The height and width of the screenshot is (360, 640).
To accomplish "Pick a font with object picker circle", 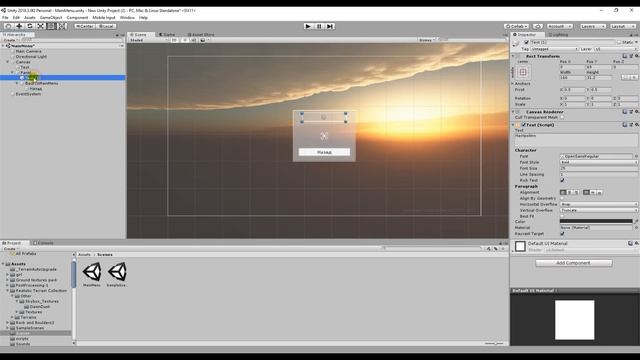I will [x=636, y=156].
